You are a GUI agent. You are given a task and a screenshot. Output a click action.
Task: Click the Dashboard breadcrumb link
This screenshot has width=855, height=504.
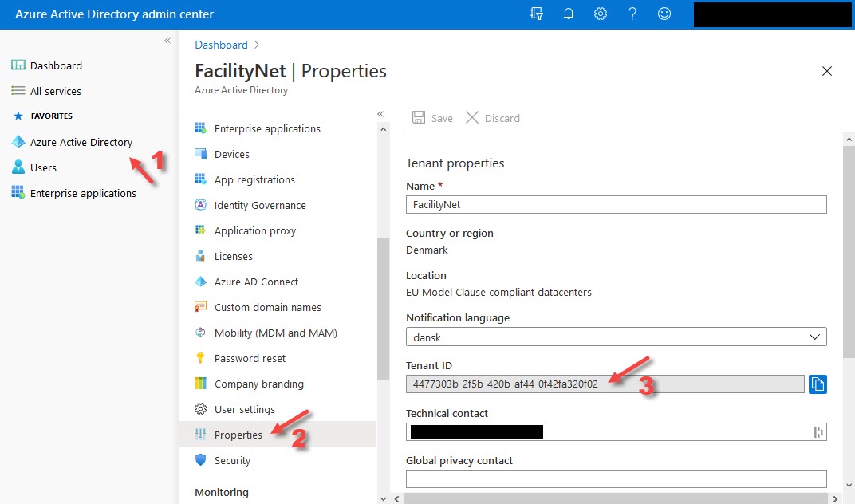222,45
